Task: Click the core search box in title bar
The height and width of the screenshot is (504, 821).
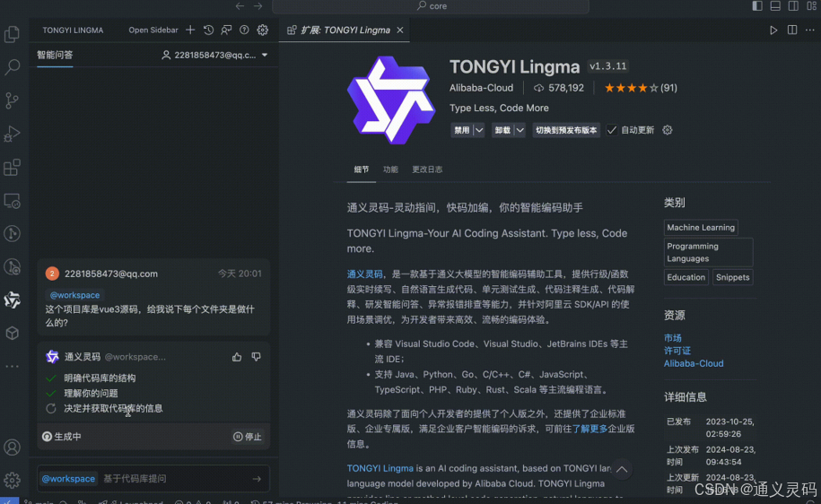Action: pos(431,5)
